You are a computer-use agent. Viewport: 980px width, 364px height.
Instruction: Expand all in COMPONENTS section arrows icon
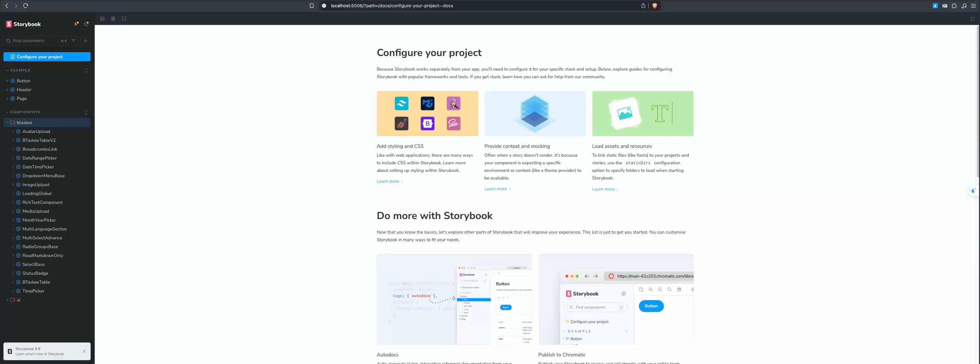86,112
